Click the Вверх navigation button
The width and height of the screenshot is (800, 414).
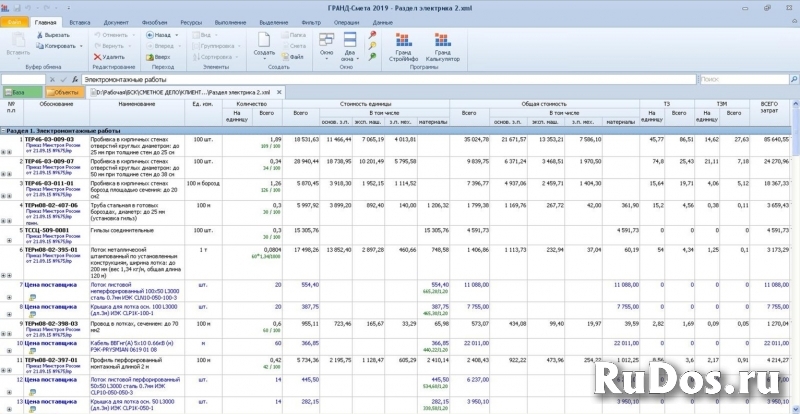click(x=156, y=57)
